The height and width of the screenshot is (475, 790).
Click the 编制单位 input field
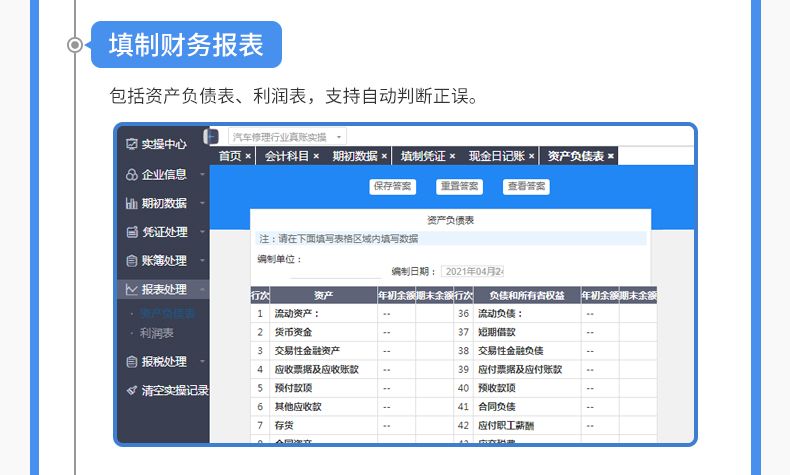point(336,271)
